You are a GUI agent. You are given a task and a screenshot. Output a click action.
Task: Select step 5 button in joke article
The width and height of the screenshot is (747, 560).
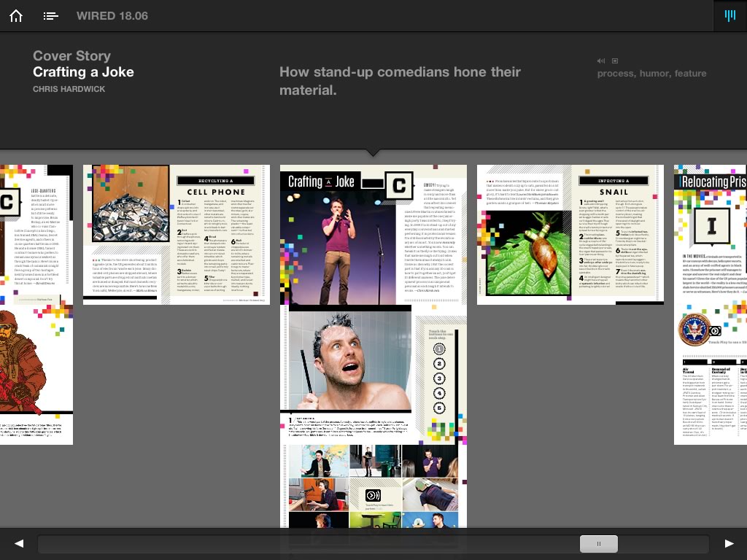(439, 408)
